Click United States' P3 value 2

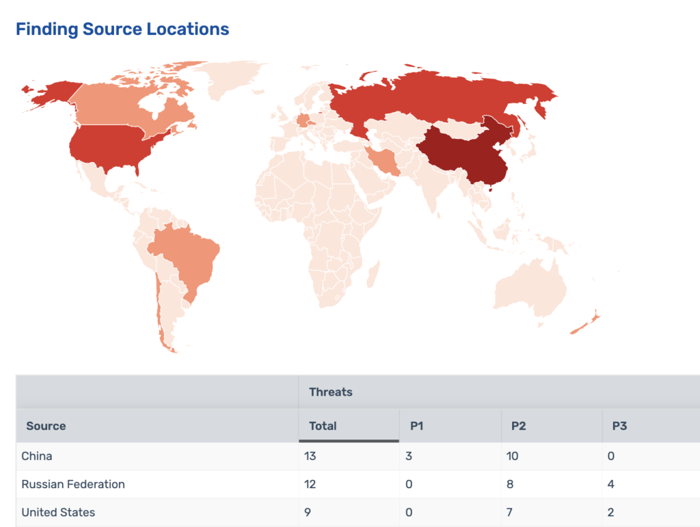pos(611,512)
